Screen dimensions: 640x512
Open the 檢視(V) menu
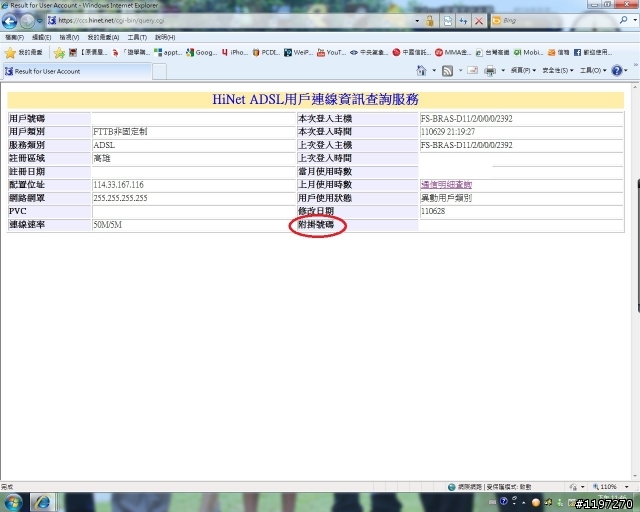point(69,37)
